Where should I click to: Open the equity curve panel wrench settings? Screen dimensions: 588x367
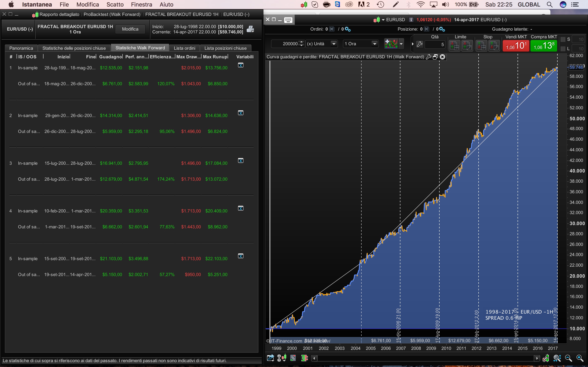coord(429,57)
